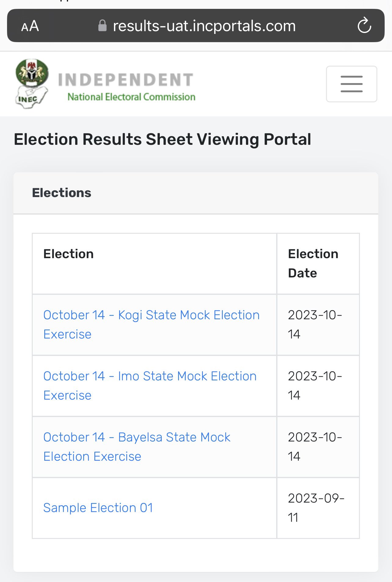This screenshot has width=392, height=582.
Task: Click the padlock icon in address bar
Action: point(102,26)
